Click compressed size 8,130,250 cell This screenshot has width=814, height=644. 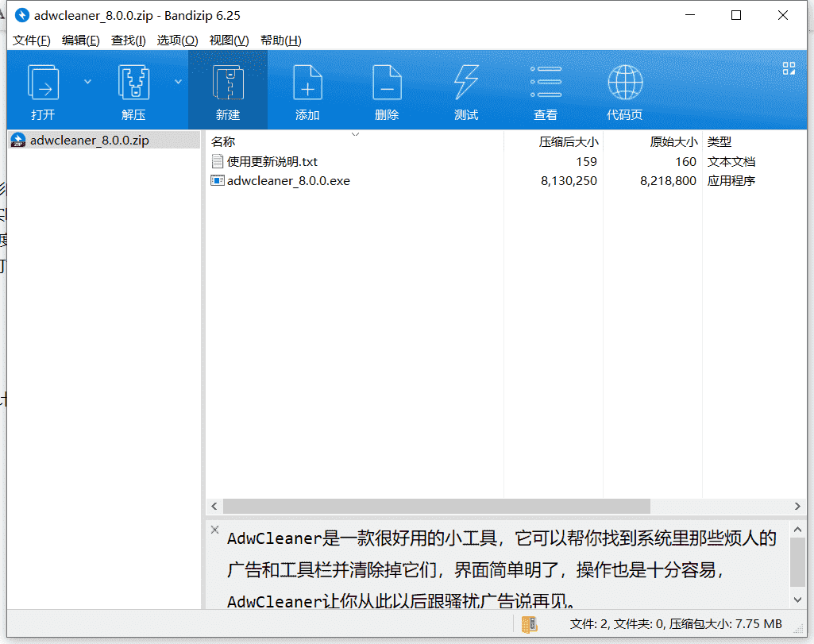[569, 180]
